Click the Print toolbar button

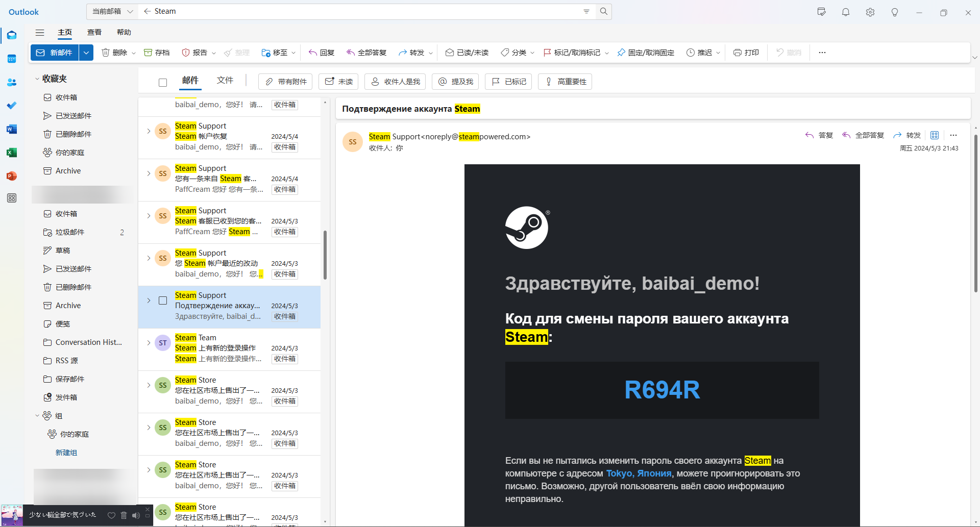pyautogui.click(x=746, y=53)
